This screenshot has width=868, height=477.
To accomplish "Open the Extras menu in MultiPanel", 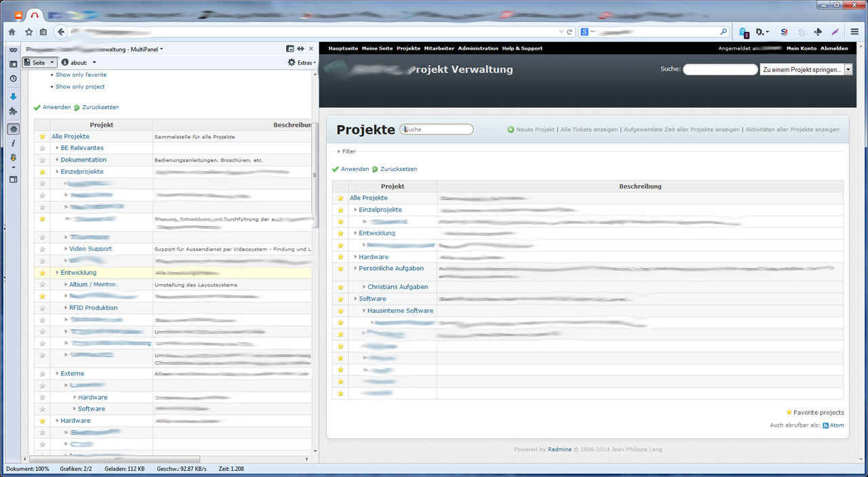I will click(302, 62).
